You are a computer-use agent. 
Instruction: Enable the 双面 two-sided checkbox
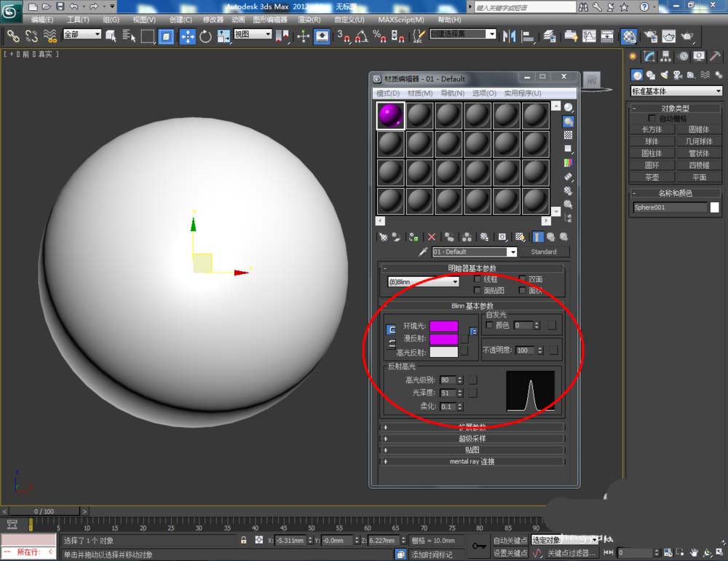(x=522, y=279)
